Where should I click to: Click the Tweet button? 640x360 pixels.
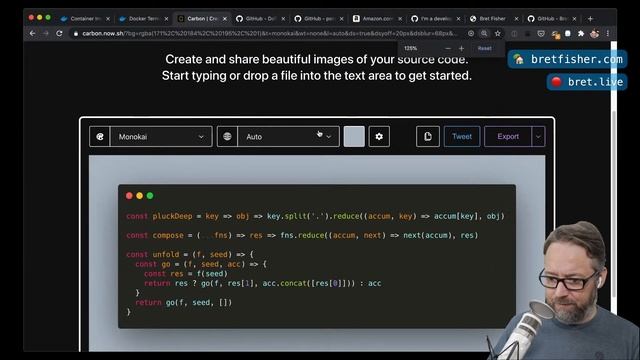(462, 136)
